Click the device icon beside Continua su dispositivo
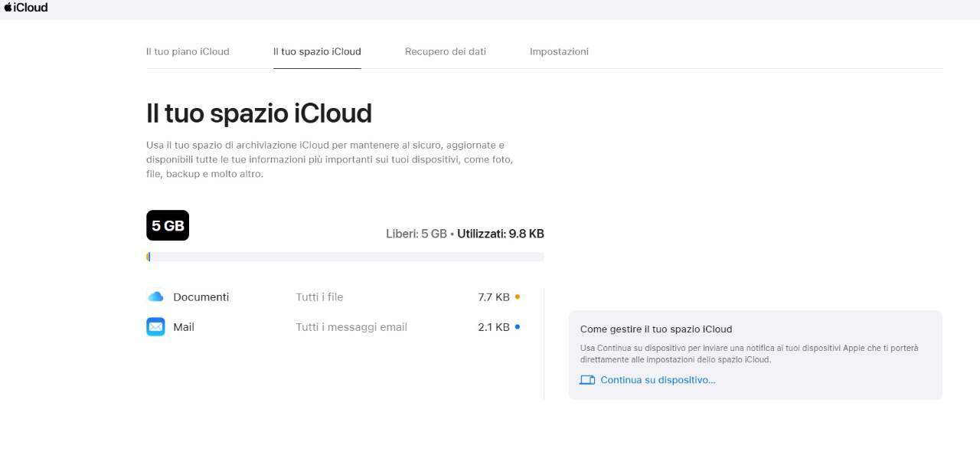Screen dimensions: 980x452 pos(587,380)
